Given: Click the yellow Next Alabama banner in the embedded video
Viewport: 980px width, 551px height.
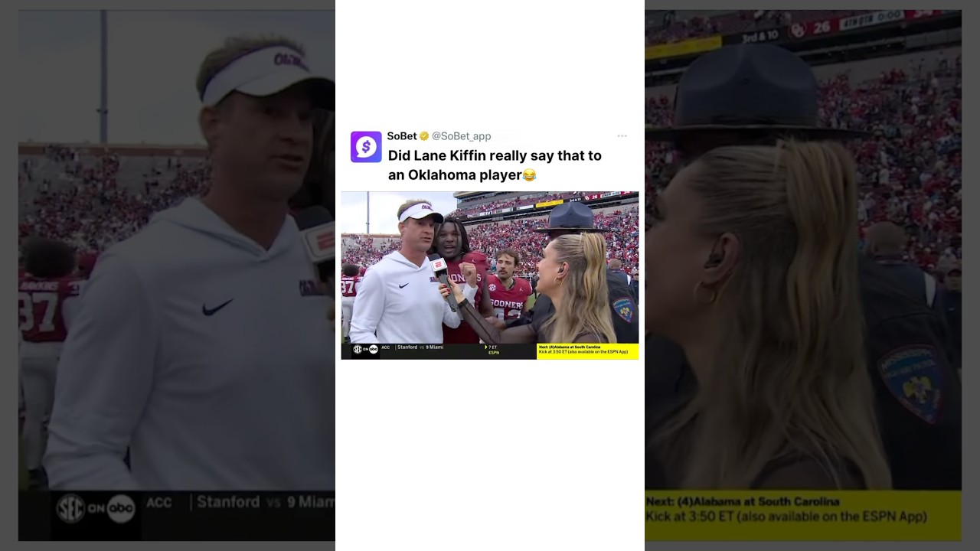Looking at the screenshot, I should pyautogui.click(x=587, y=350).
